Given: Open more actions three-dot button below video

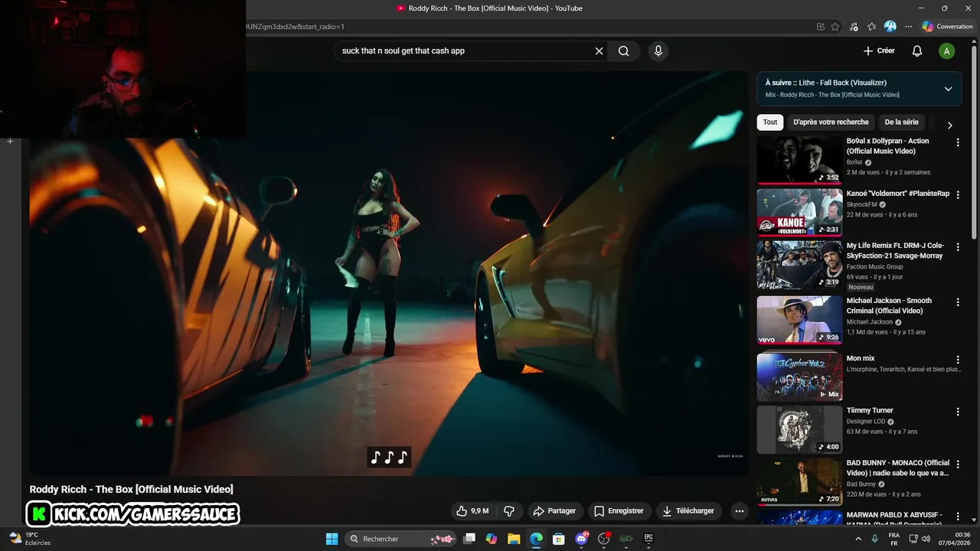Looking at the screenshot, I should click(x=739, y=510).
